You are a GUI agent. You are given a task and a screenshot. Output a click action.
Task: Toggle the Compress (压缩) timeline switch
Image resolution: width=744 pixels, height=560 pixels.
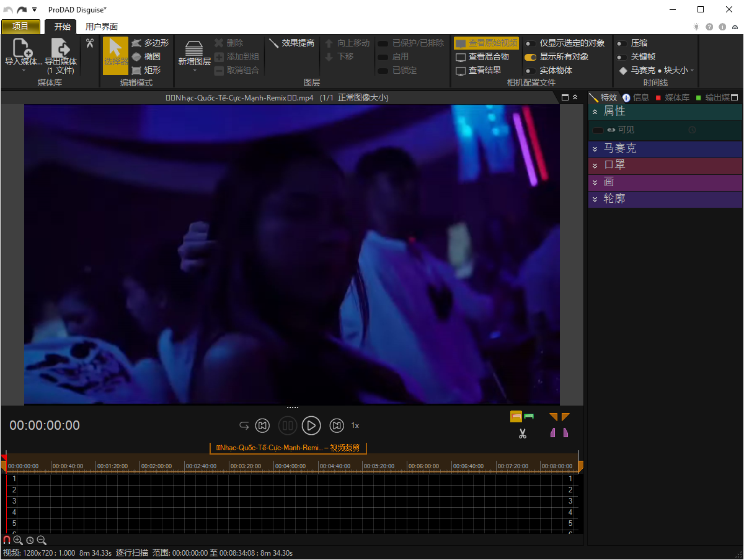[621, 43]
